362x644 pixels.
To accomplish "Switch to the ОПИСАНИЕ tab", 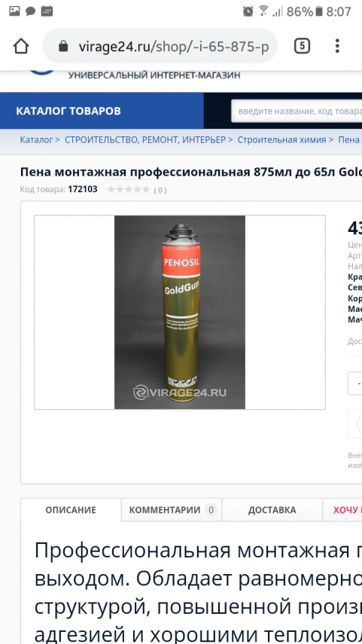I will coord(71,510).
